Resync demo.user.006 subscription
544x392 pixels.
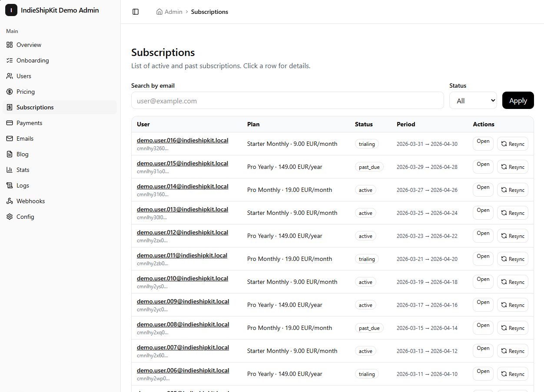(513, 374)
